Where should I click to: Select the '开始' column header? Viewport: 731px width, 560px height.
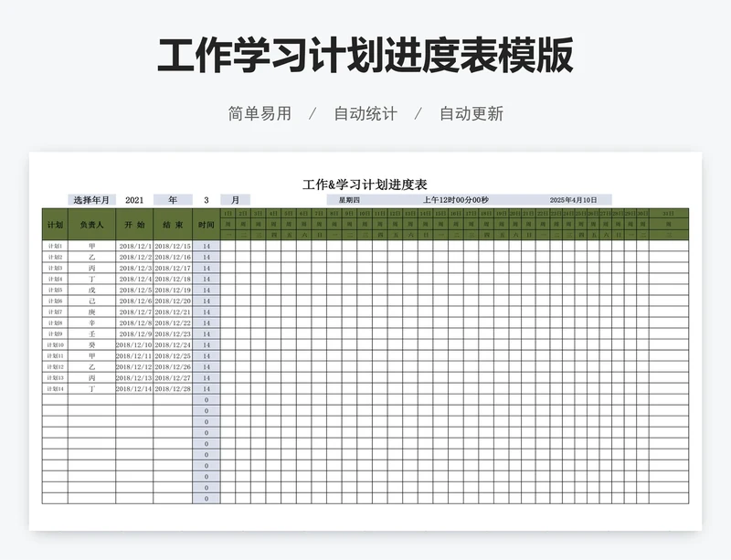click(x=134, y=225)
